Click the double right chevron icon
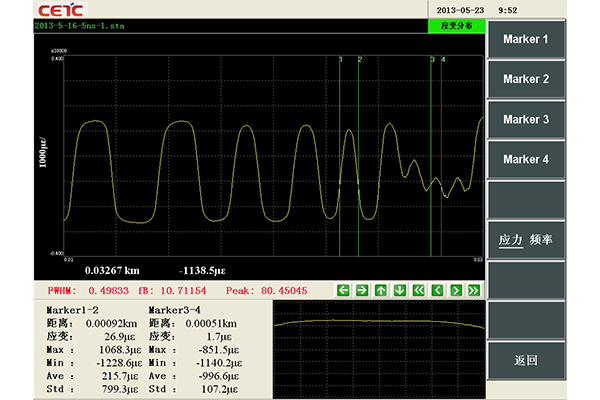This screenshot has width=600, height=400. [x=474, y=290]
